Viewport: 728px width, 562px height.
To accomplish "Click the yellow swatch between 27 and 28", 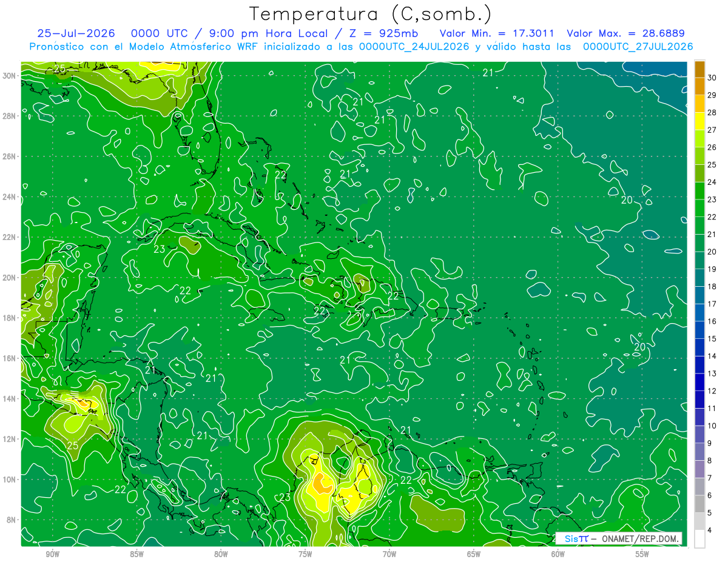I will 699,121.
